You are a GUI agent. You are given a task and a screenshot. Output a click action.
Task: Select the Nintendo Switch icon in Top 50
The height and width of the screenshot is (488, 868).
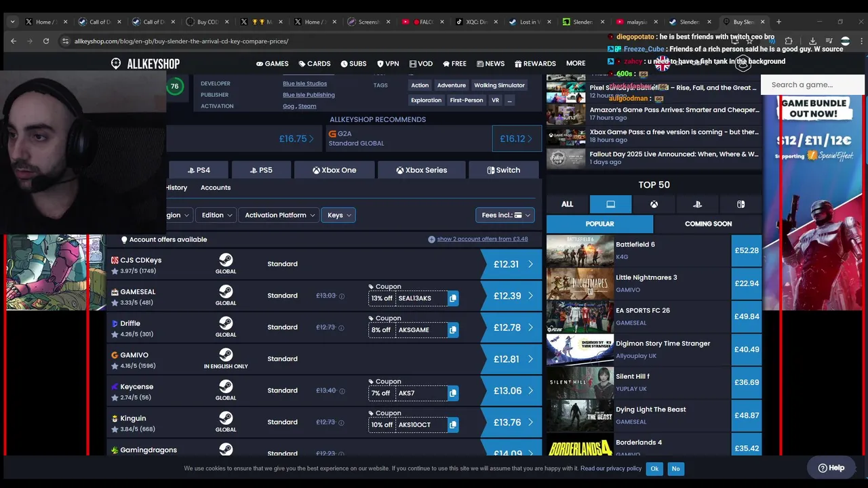click(x=741, y=204)
